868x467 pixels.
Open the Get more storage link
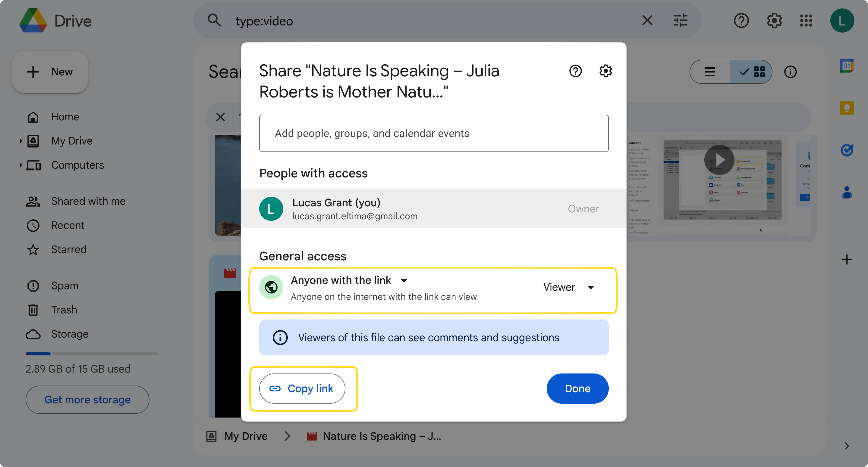point(87,400)
